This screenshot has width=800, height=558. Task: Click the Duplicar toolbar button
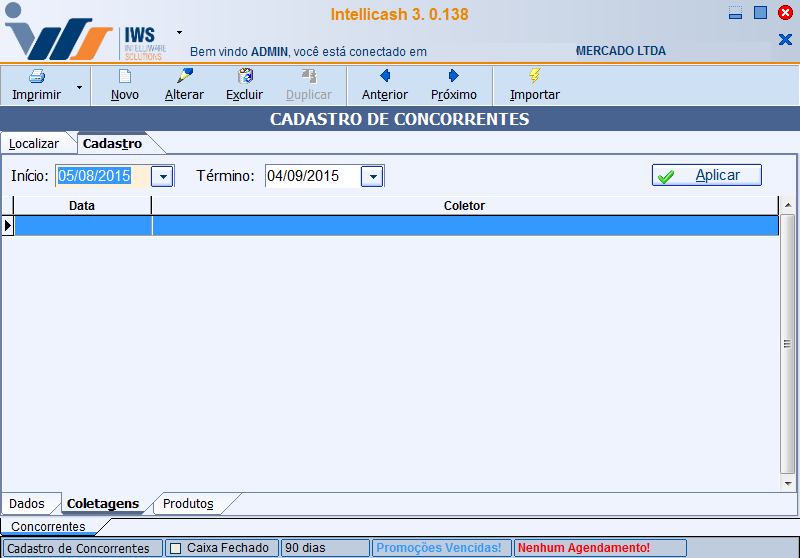[x=309, y=86]
